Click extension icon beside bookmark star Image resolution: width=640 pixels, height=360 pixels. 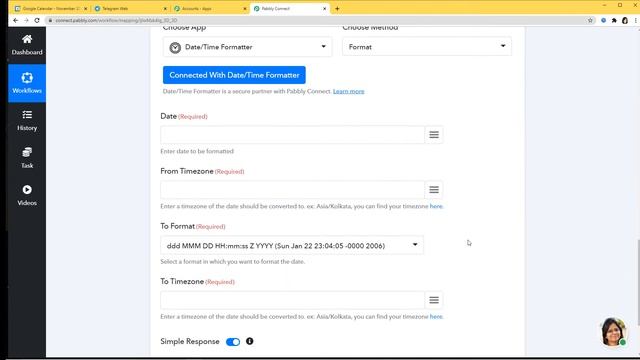(x=603, y=20)
